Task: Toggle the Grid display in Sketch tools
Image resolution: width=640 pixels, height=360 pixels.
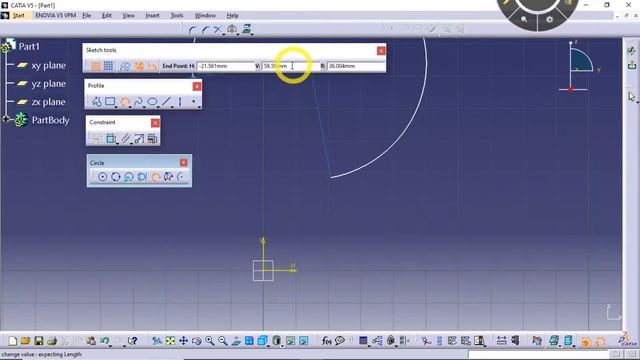Action: [96, 66]
